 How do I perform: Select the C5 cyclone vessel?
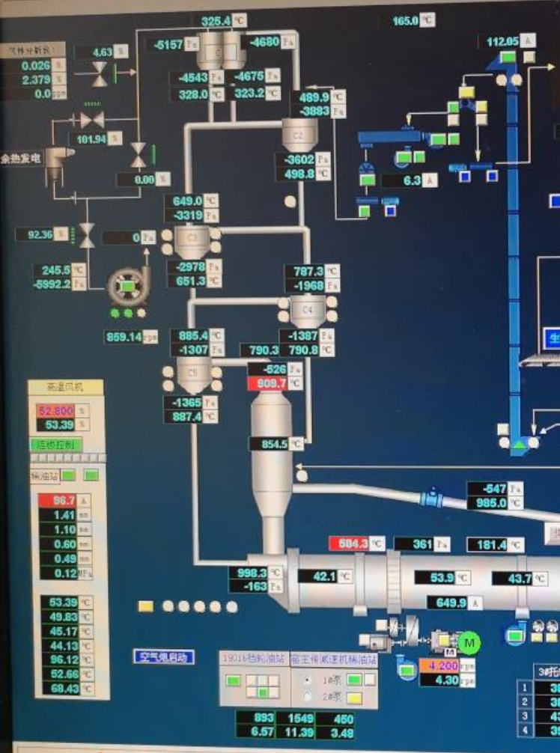(191, 374)
